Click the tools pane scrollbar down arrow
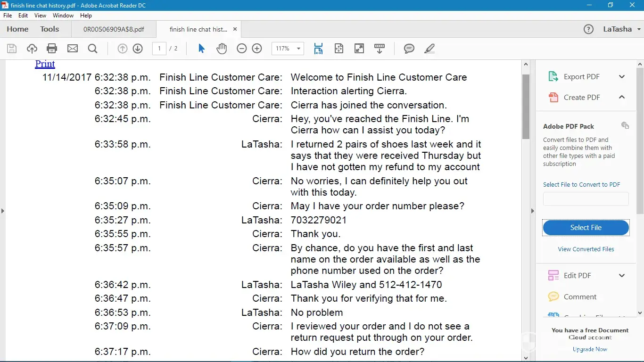 coord(640,313)
